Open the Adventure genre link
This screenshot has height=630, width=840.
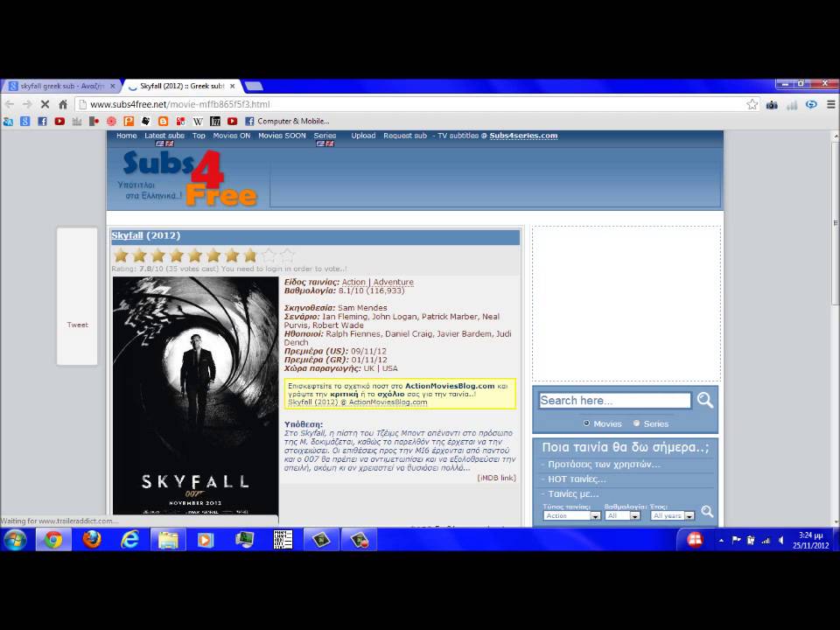click(x=393, y=282)
